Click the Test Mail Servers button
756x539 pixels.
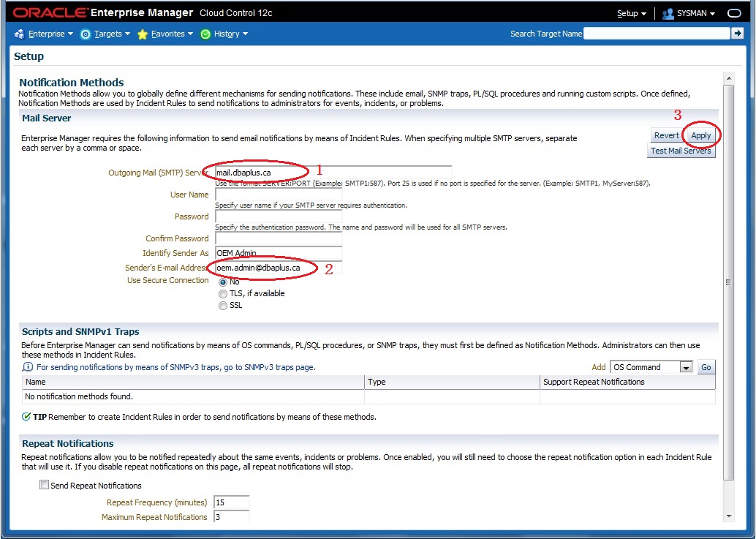(x=681, y=151)
